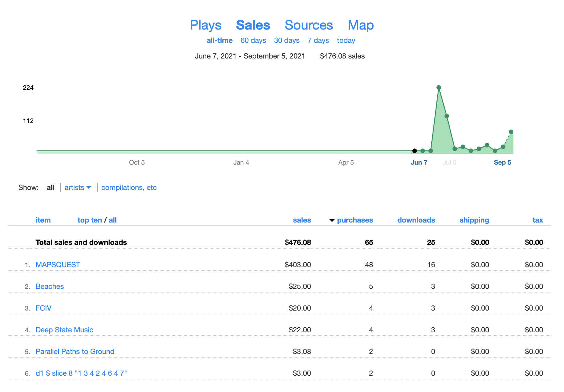Click the peak data point on chart
The image size is (564, 392).
pos(439,87)
